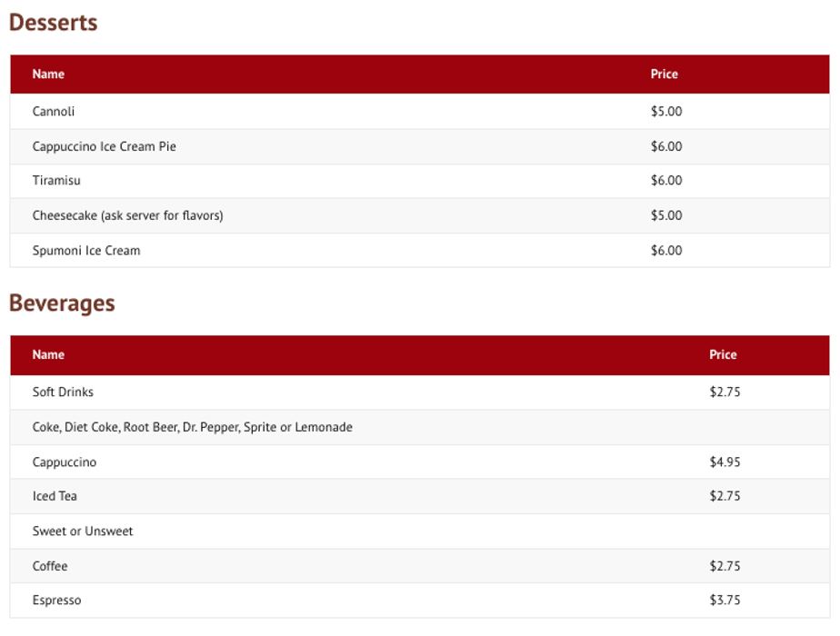Click the Beverages section heading
The height and width of the screenshot is (636, 840).
point(62,303)
